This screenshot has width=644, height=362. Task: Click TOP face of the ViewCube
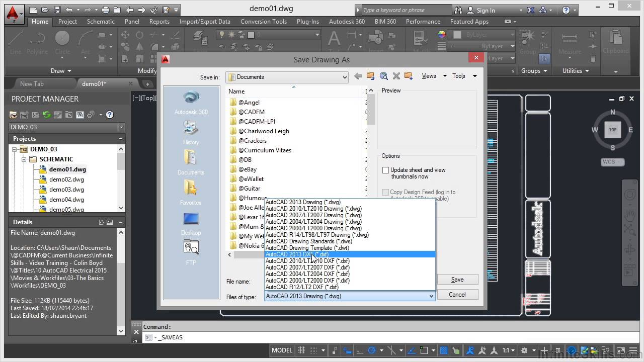[x=613, y=130]
